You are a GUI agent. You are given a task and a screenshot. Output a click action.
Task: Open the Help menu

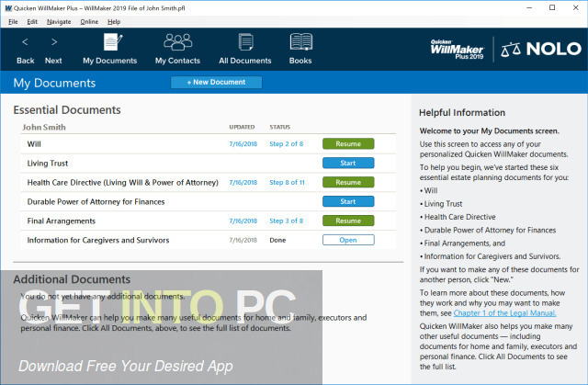[114, 22]
